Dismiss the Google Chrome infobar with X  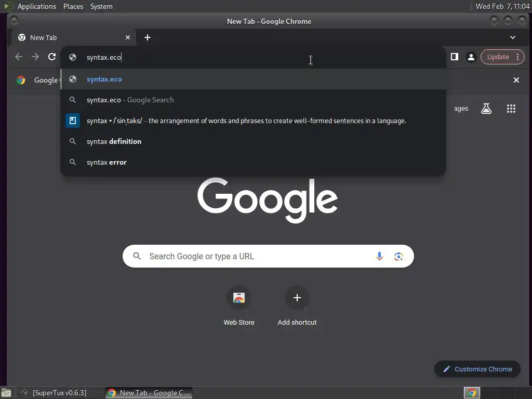point(516,80)
